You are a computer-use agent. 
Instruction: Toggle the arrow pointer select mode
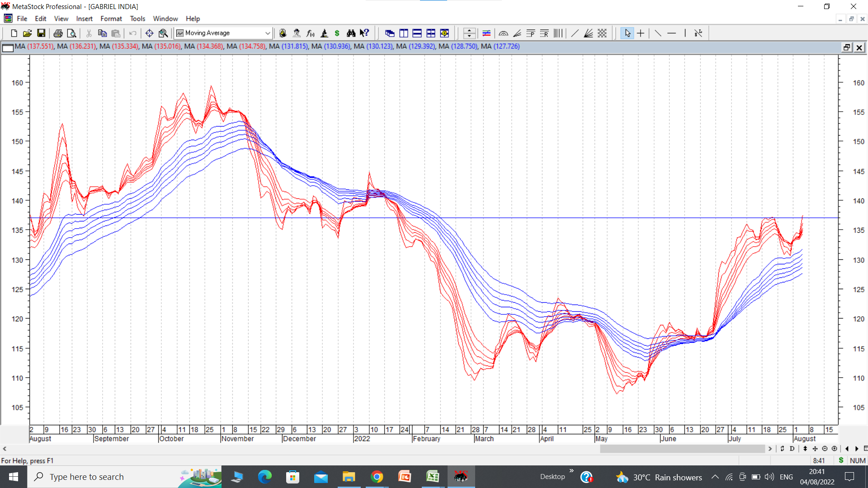coord(627,33)
